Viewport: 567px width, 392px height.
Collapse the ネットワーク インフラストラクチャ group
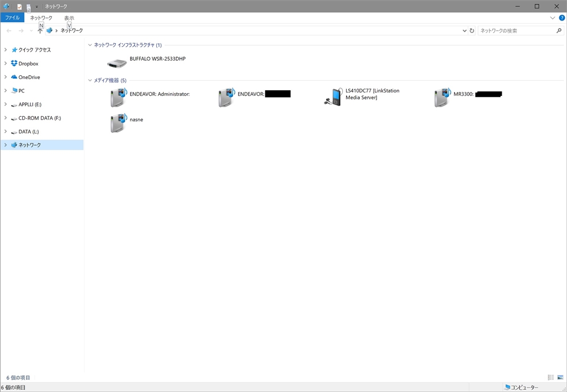tap(90, 45)
